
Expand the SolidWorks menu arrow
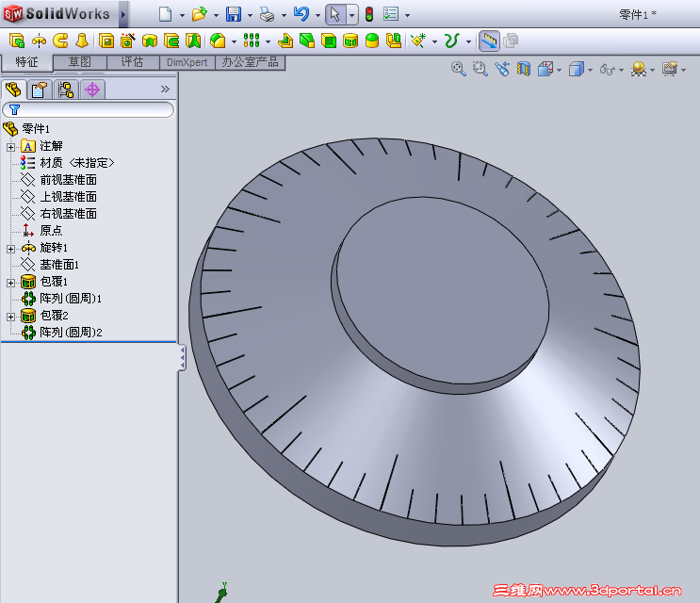point(123,14)
